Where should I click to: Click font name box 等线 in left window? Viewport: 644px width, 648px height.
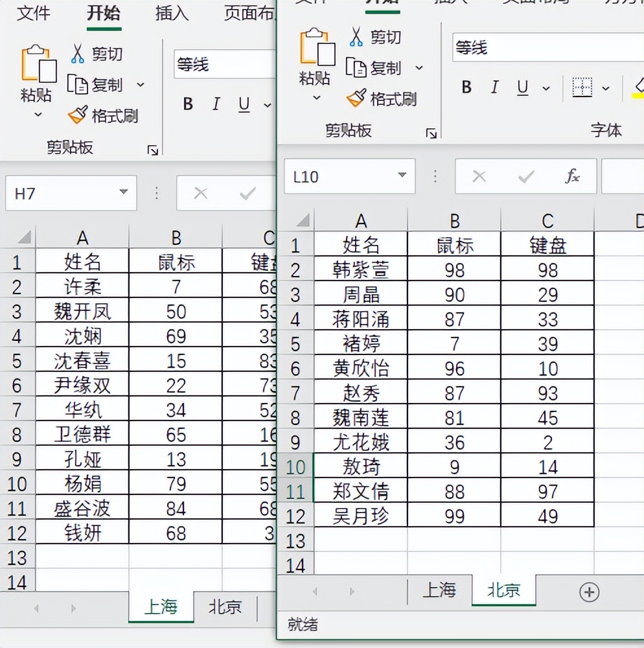click(225, 64)
